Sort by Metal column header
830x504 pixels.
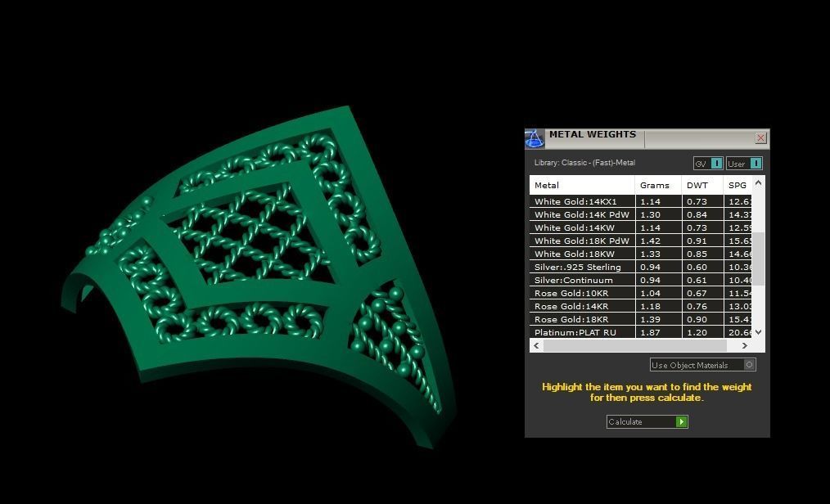582,185
